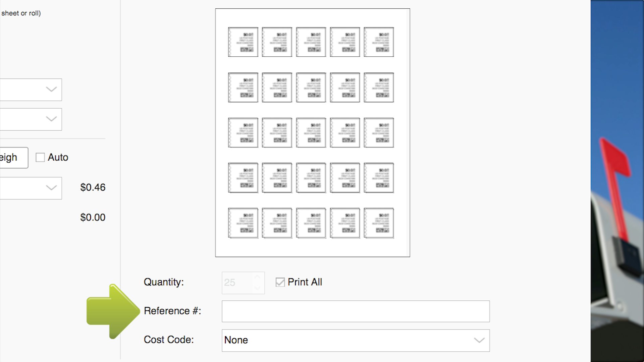Select the top-right stamp on the sheet
Image resolution: width=644 pixels, height=362 pixels.
pyautogui.click(x=379, y=42)
